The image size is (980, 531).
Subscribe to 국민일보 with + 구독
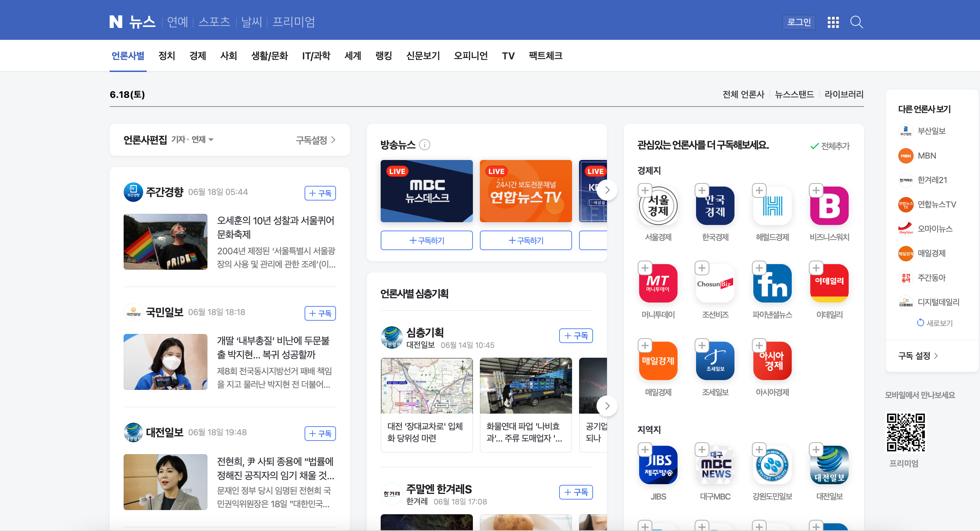[320, 313]
